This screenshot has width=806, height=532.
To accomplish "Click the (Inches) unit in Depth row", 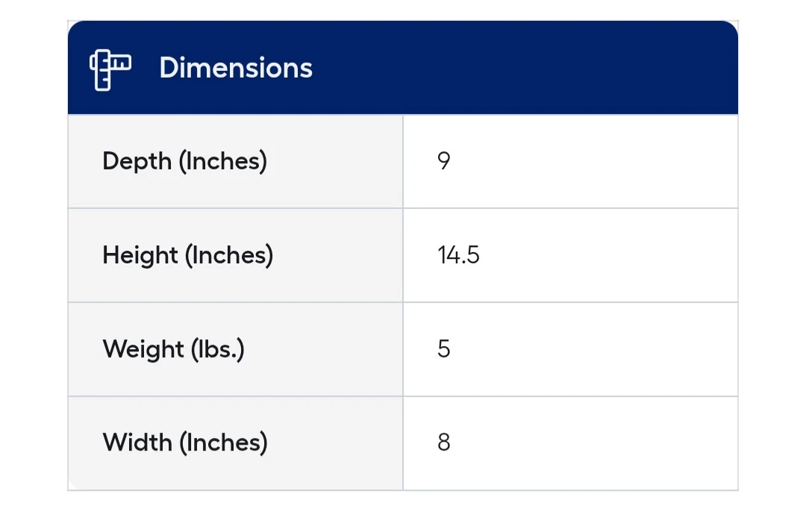I will point(222,161).
